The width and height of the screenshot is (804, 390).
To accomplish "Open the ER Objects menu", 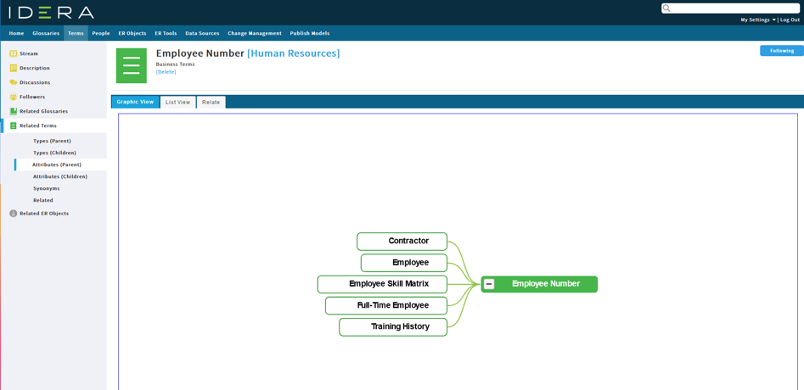I will tap(132, 33).
